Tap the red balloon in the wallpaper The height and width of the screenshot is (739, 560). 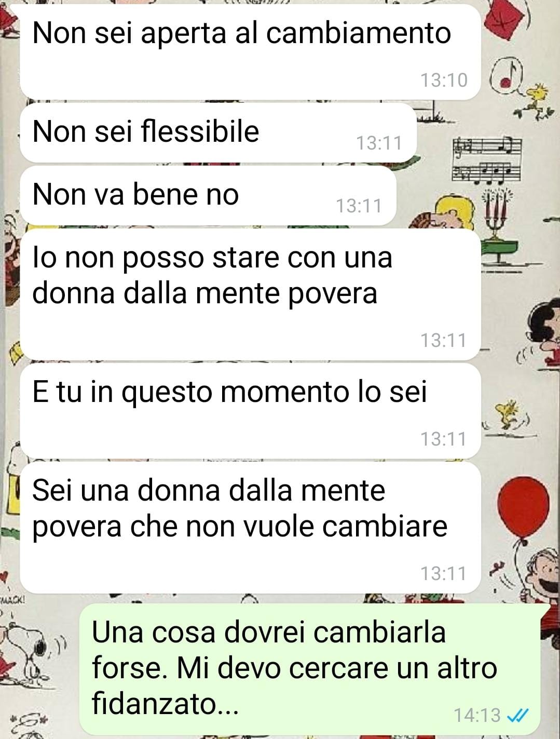[523, 505]
